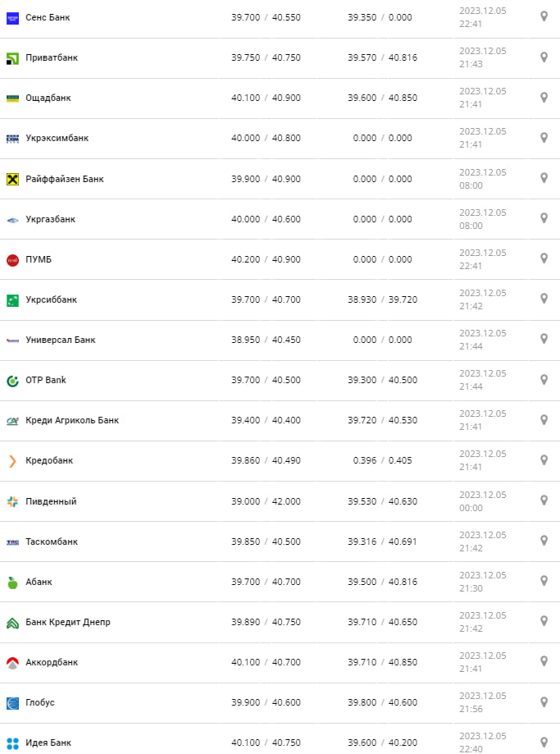Screen dimensions: 560x754
Task: Click the Райффайзен Банк logo icon
Action: pos(12,179)
